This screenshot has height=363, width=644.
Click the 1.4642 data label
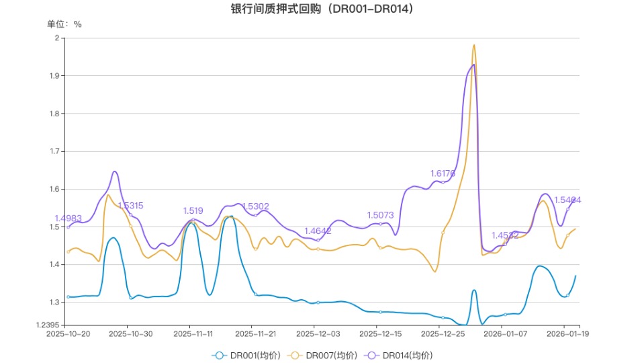318,231
